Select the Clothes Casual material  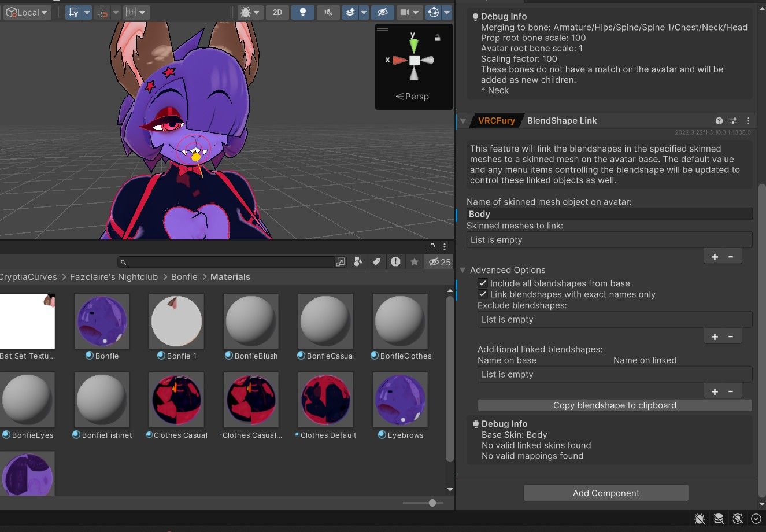(176, 400)
